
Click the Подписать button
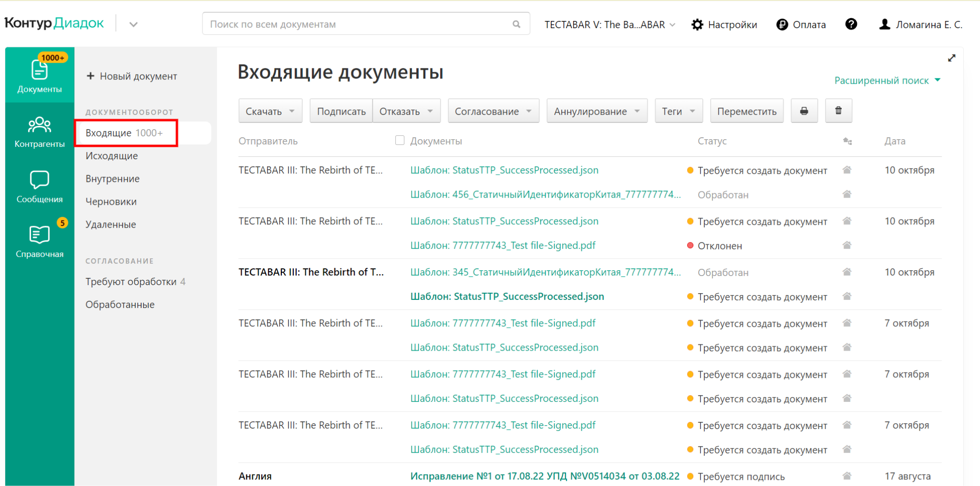coord(341,111)
